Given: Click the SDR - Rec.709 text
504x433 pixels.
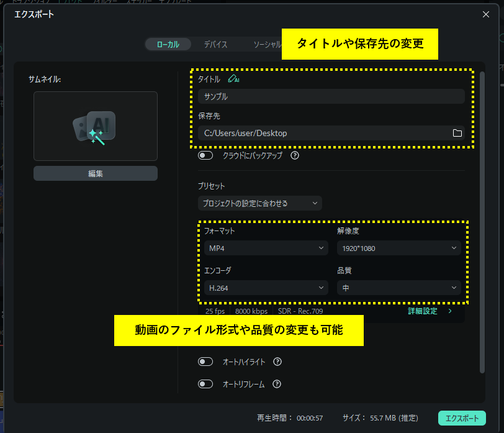Looking at the screenshot, I should [x=300, y=311].
